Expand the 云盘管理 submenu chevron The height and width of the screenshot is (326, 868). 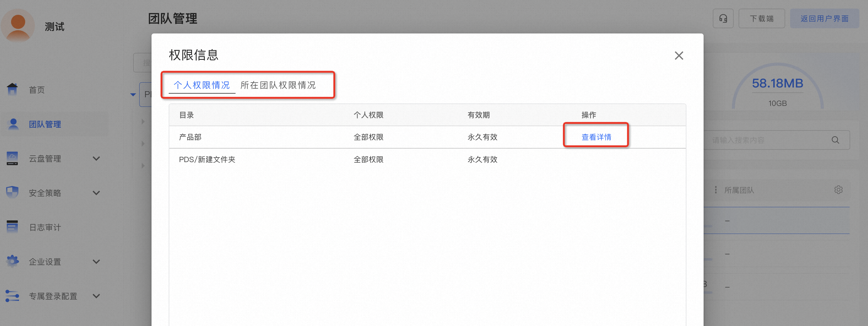[x=96, y=158]
